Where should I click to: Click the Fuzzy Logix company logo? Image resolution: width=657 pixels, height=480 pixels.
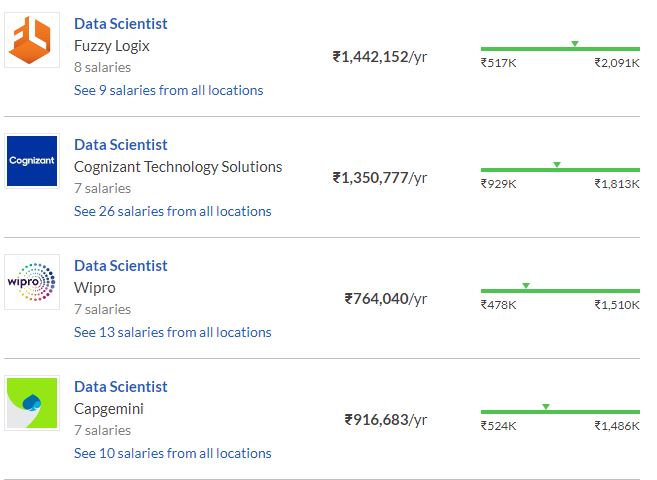(32, 40)
